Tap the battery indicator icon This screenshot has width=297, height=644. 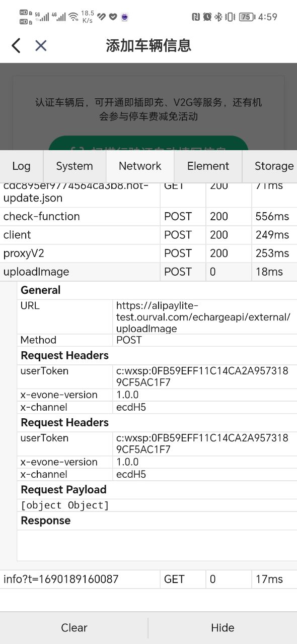(246, 17)
